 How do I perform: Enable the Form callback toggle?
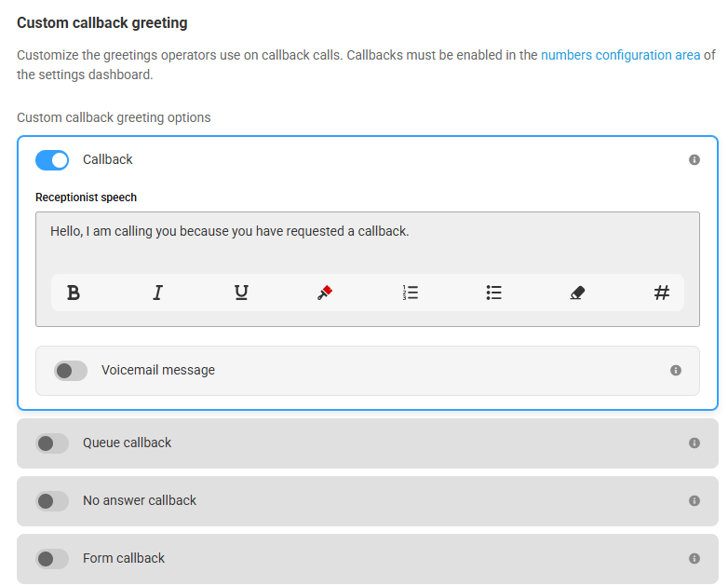[52, 559]
